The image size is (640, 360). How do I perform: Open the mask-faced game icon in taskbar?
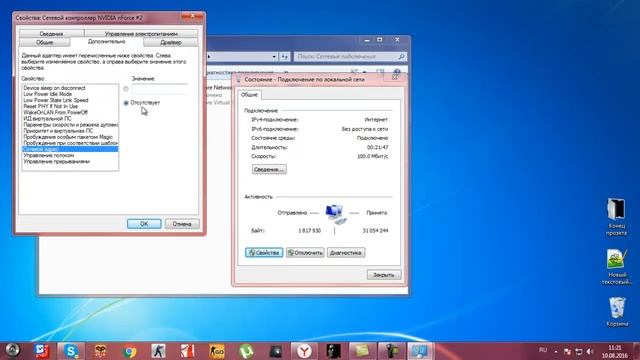[100, 351]
